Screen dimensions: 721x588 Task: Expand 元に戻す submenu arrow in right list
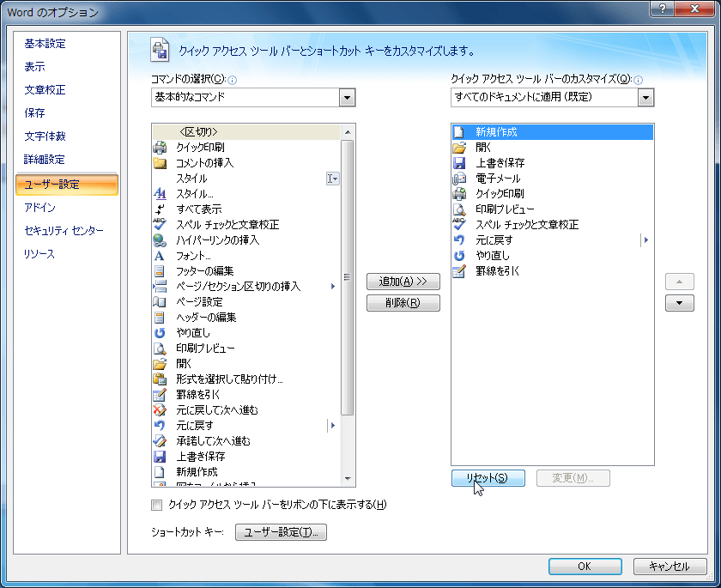(x=646, y=240)
